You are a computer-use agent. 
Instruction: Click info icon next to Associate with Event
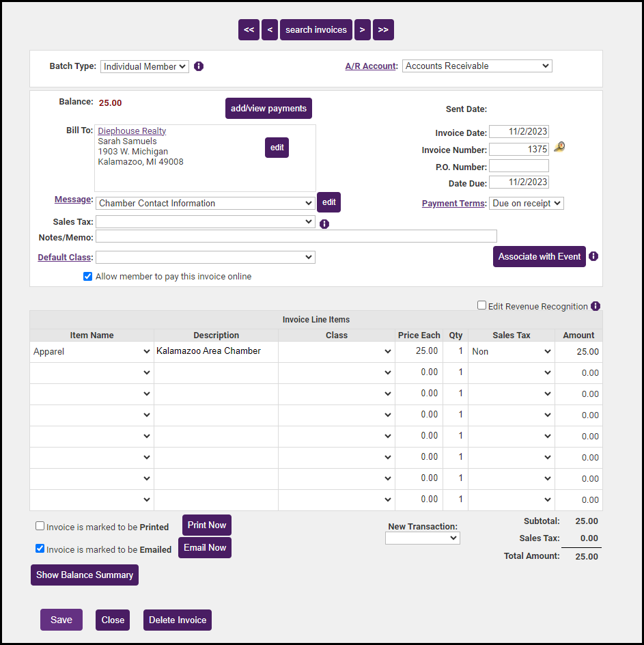pos(593,256)
